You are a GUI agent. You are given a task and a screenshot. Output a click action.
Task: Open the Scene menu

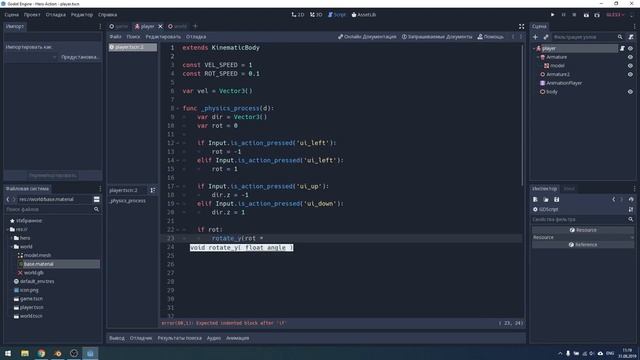[12, 15]
